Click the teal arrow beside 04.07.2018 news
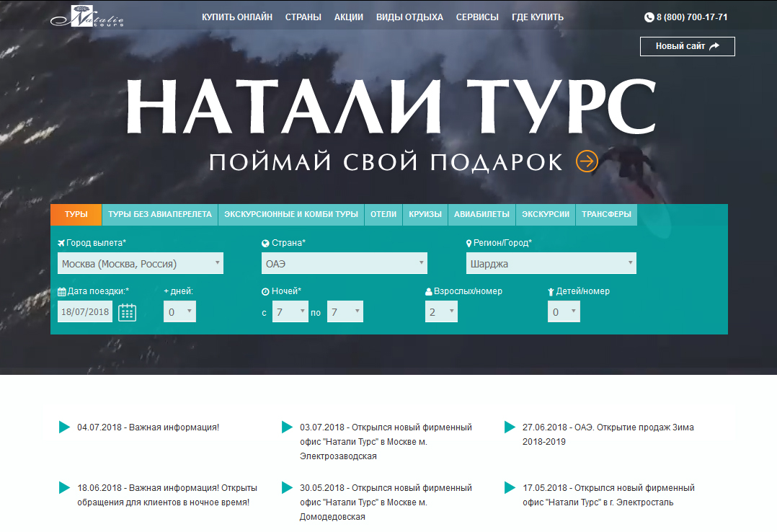 pos(64,427)
